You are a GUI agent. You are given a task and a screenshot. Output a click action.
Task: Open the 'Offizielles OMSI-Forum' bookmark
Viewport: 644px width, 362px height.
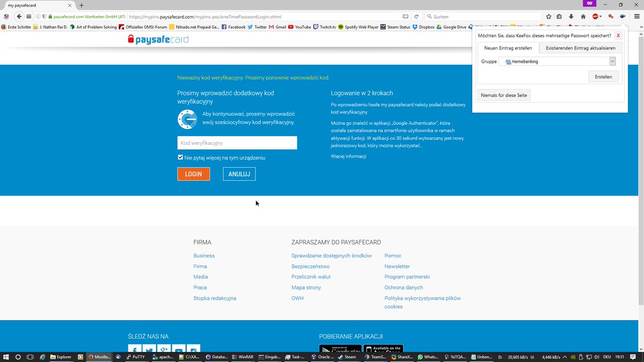[143, 27]
